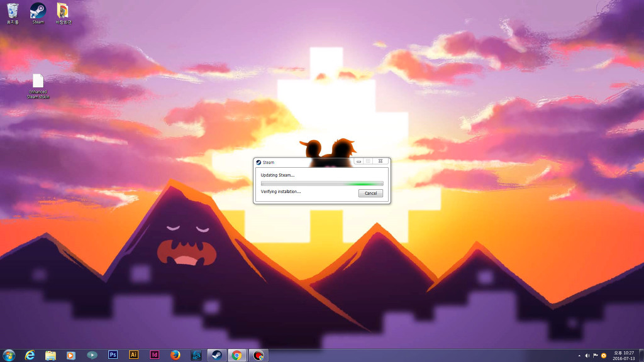Open Windows Media Player from the taskbar
The height and width of the screenshot is (362, 644).
click(x=71, y=355)
